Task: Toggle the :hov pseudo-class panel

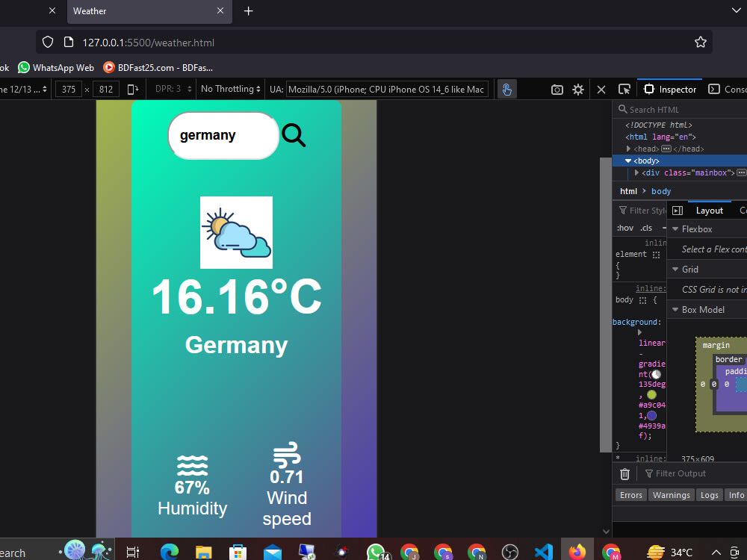Action: click(625, 228)
